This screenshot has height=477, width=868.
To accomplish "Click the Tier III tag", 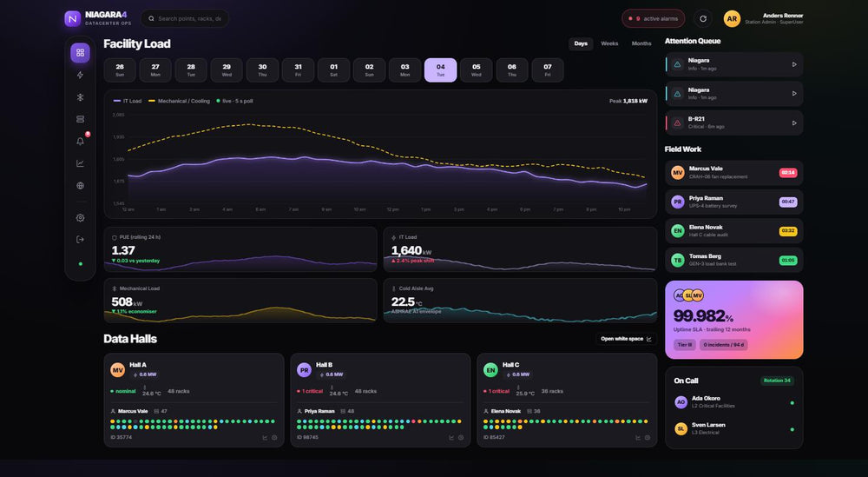I will pos(685,345).
